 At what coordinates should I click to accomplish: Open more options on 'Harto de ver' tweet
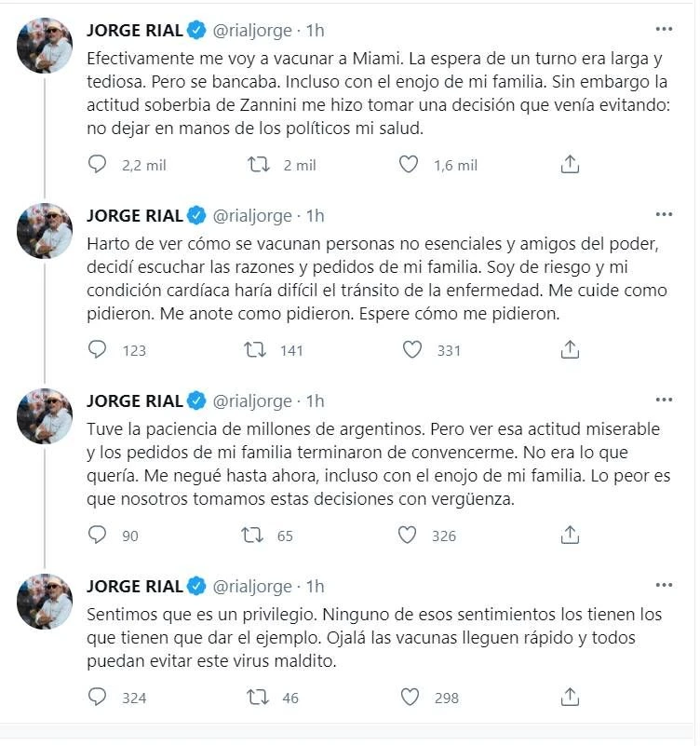tap(663, 214)
